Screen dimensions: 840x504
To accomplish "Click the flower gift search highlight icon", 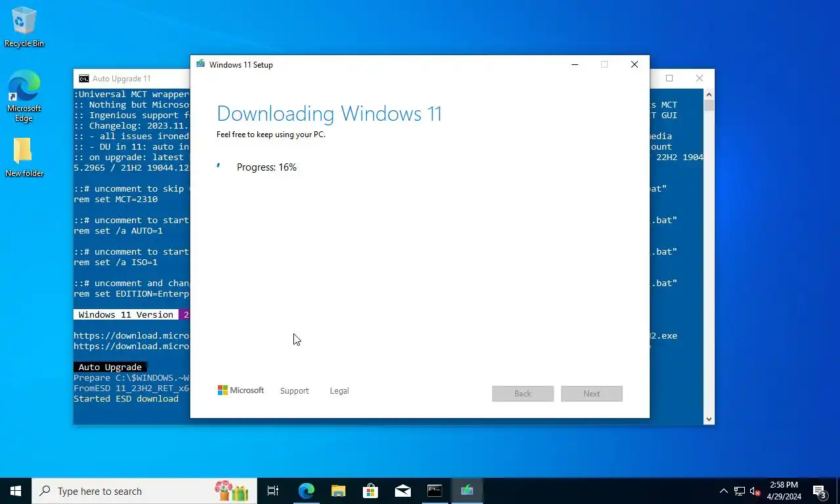I will [x=231, y=491].
